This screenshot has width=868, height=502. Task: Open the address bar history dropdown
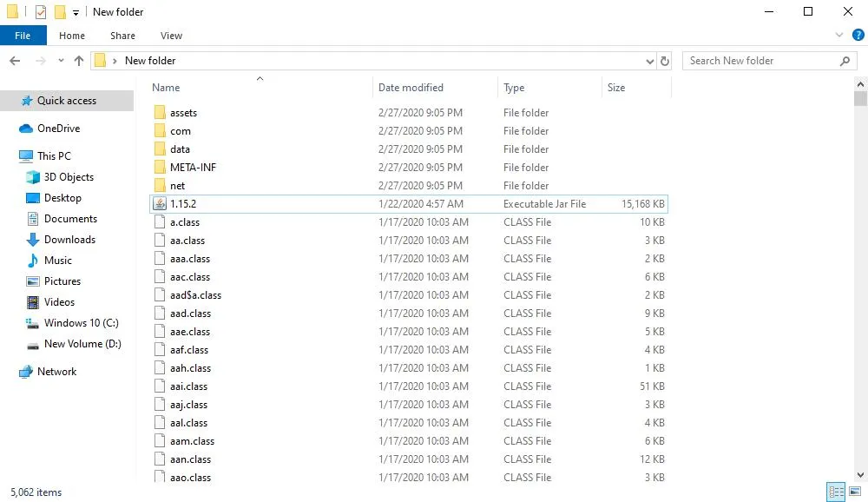[x=649, y=61]
